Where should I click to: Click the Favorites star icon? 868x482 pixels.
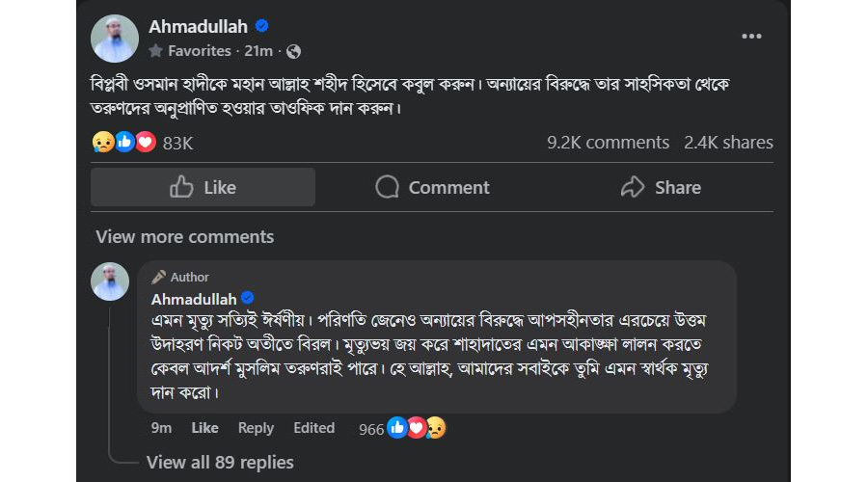156,51
